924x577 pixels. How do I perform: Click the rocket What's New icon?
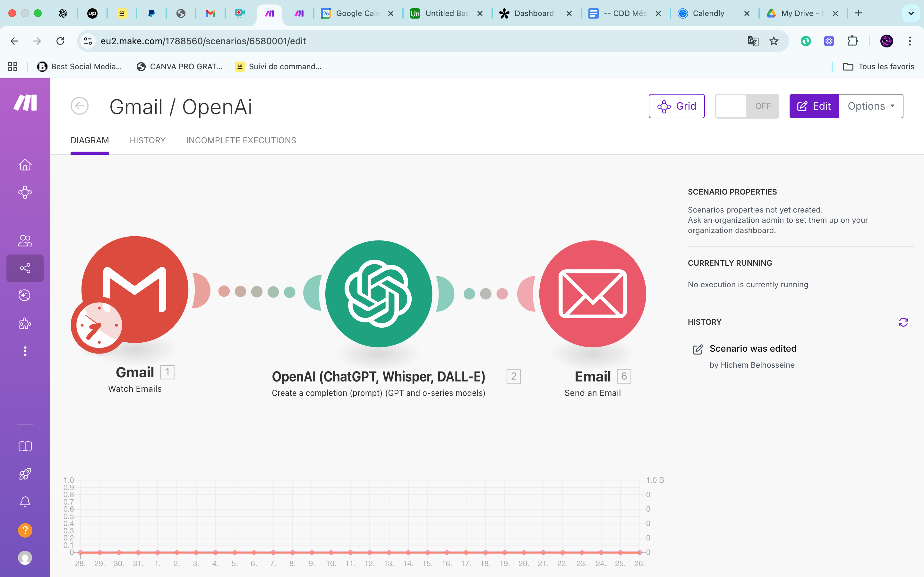25,474
